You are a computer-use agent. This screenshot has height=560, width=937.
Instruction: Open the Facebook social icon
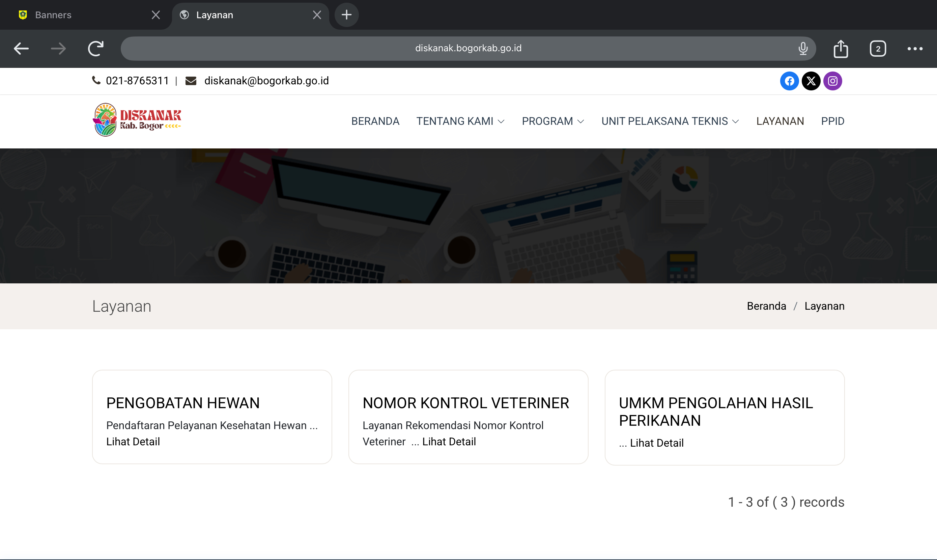[789, 81]
